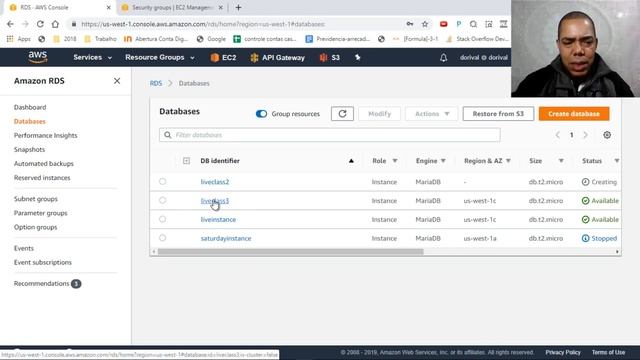Open table preferences gear icon
Screen dimensions: 640x360
click(607, 135)
